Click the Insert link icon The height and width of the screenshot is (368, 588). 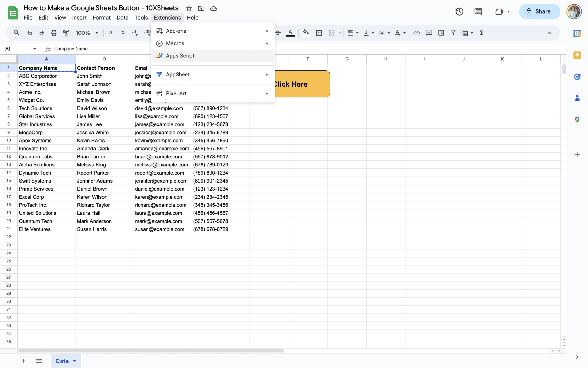[x=416, y=33]
